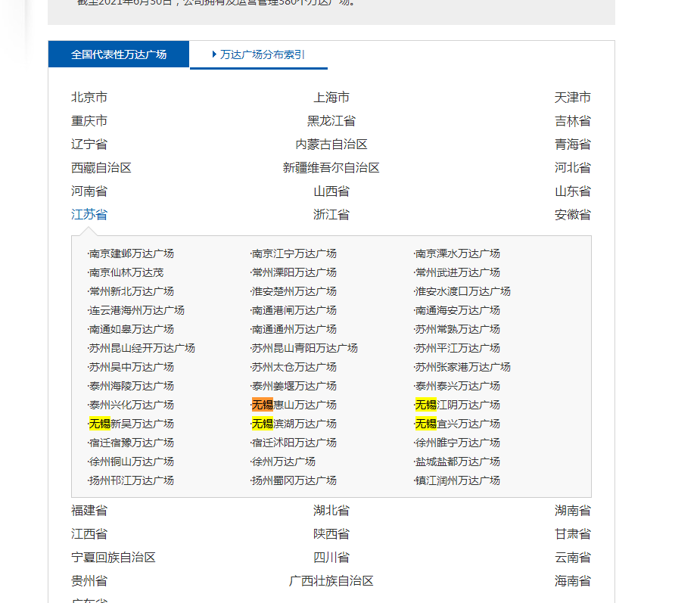This screenshot has width=700, height=603.
Task: Open 苏州平江万达广场
Action: pos(457,348)
